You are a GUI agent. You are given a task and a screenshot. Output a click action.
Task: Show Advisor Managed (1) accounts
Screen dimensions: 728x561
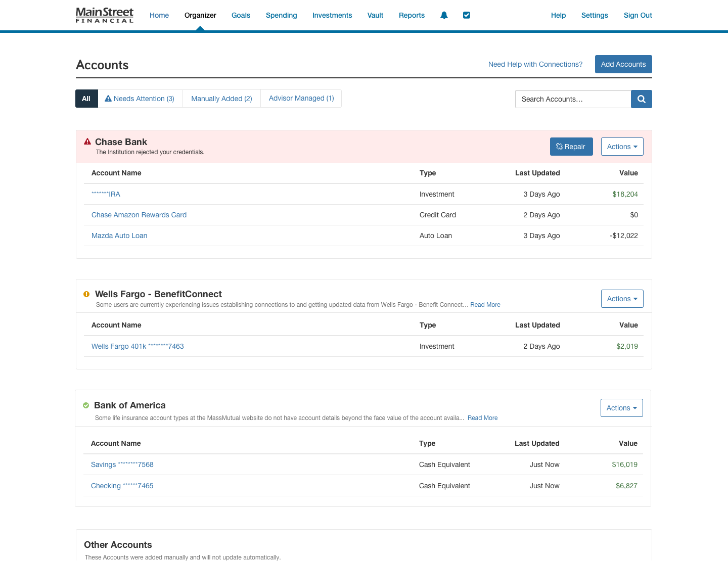point(301,99)
